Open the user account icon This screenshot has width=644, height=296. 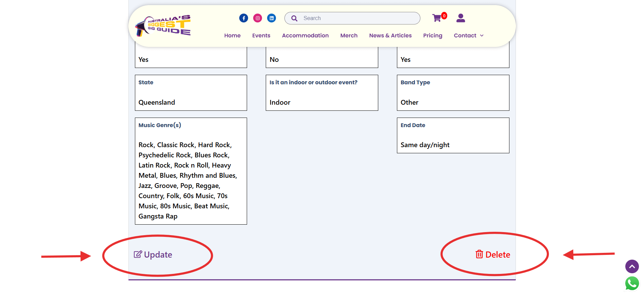460,18
